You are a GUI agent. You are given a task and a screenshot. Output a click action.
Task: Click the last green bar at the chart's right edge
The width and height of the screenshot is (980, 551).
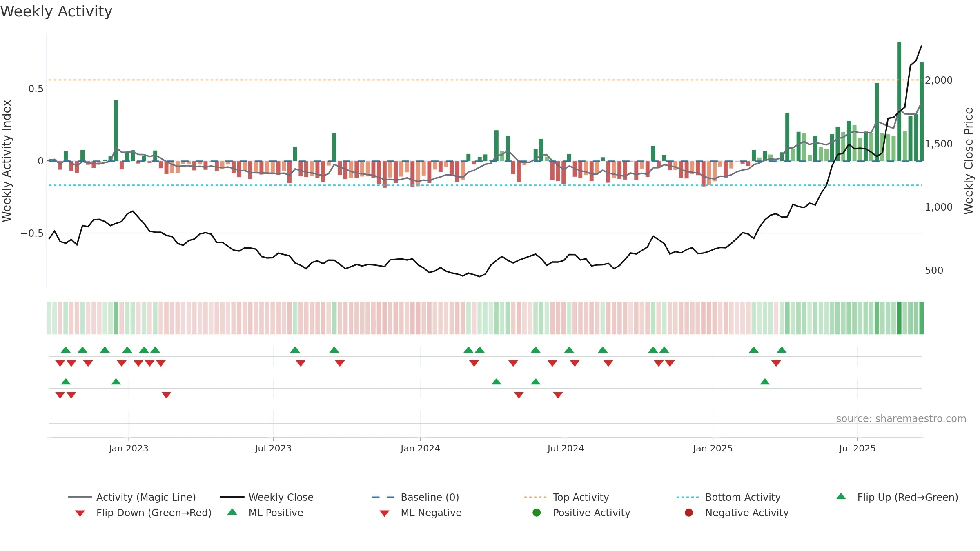point(922,111)
